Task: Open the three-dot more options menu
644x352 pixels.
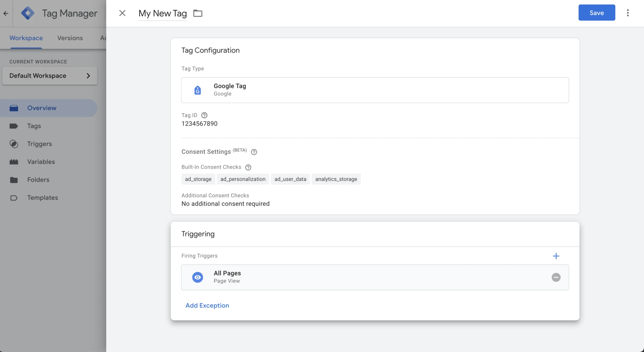Action: 628,13
